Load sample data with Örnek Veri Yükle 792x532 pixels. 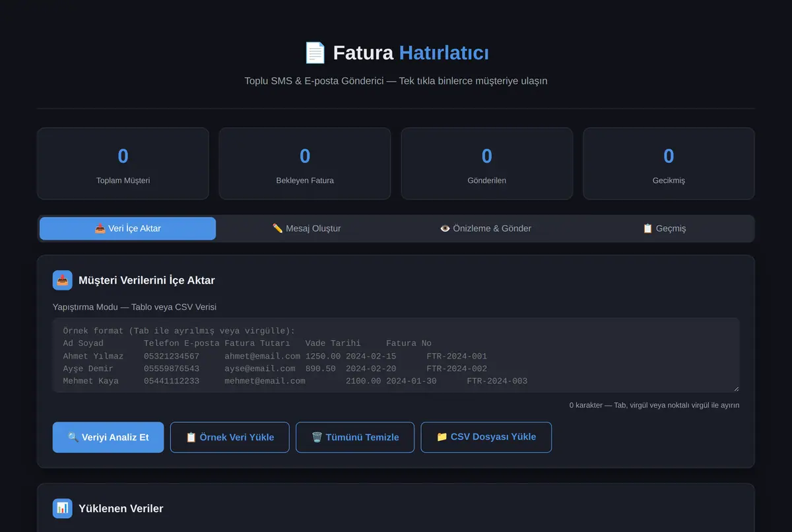(230, 437)
